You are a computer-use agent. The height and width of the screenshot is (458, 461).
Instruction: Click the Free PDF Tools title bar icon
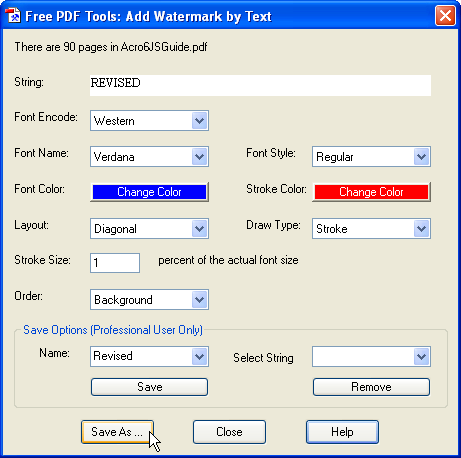coord(13,16)
